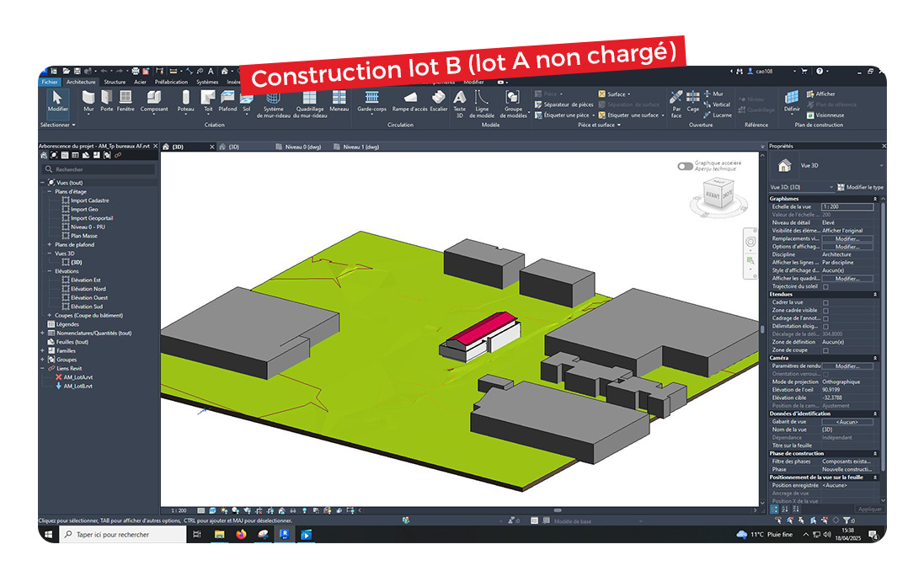
Task: Collapse the Élévations tree node
Action: [50, 271]
